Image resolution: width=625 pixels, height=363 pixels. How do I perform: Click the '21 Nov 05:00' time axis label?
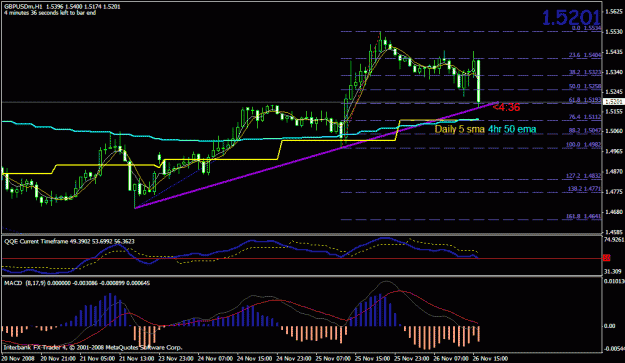(x=96, y=358)
